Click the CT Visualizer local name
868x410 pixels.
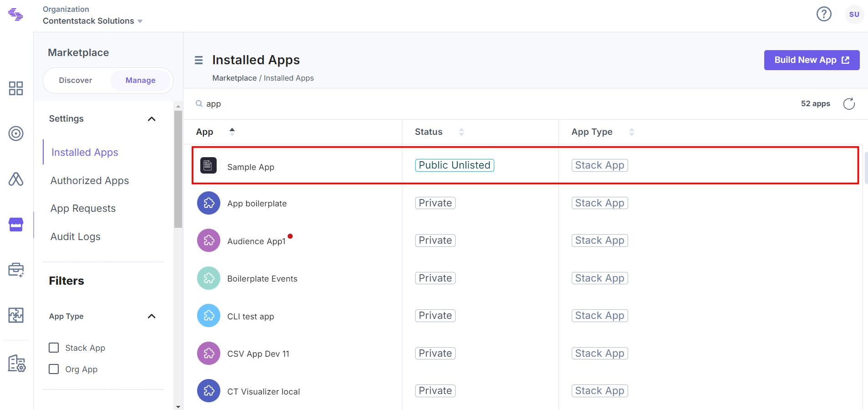264,391
